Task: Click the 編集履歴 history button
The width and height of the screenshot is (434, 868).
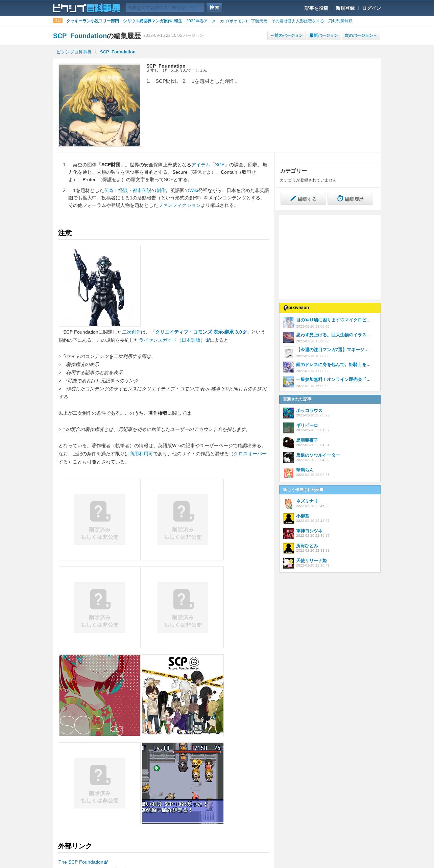Action: click(x=350, y=199)
